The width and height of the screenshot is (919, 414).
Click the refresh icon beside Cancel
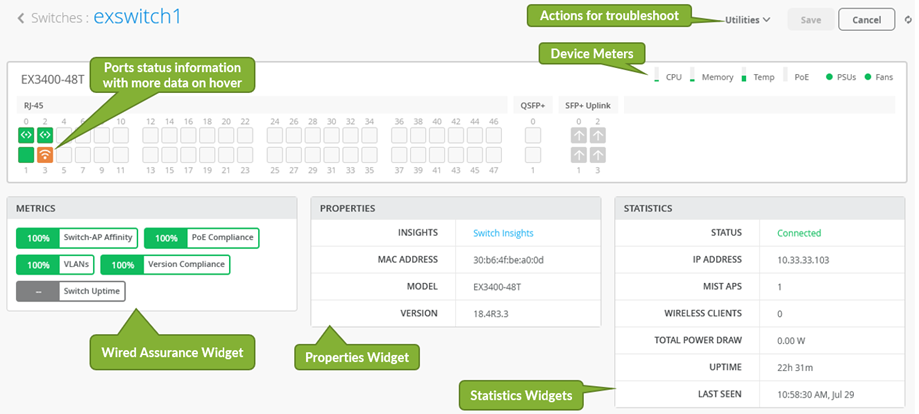tap(907, 20)
